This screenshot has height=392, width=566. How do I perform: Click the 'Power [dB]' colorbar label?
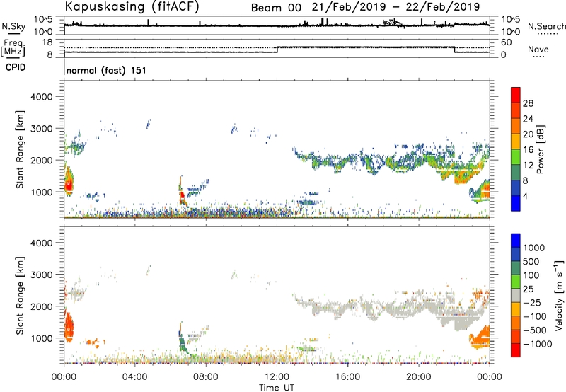click(x=541, y=149)
